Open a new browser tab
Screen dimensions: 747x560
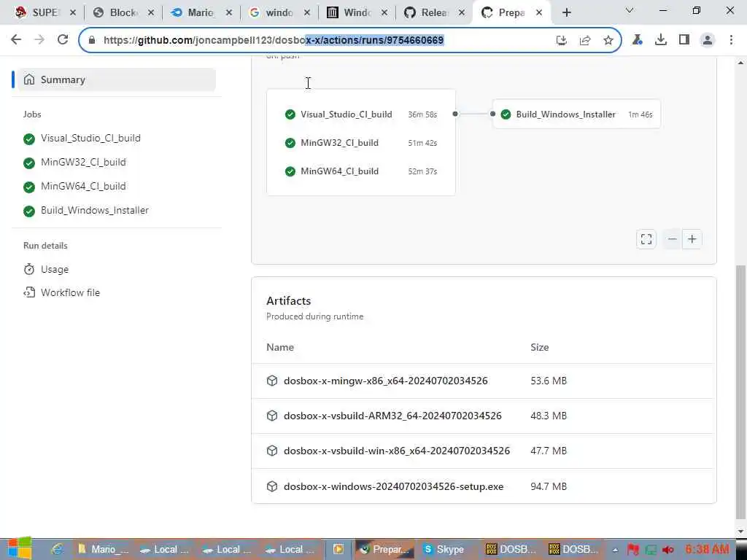point(566,13)
